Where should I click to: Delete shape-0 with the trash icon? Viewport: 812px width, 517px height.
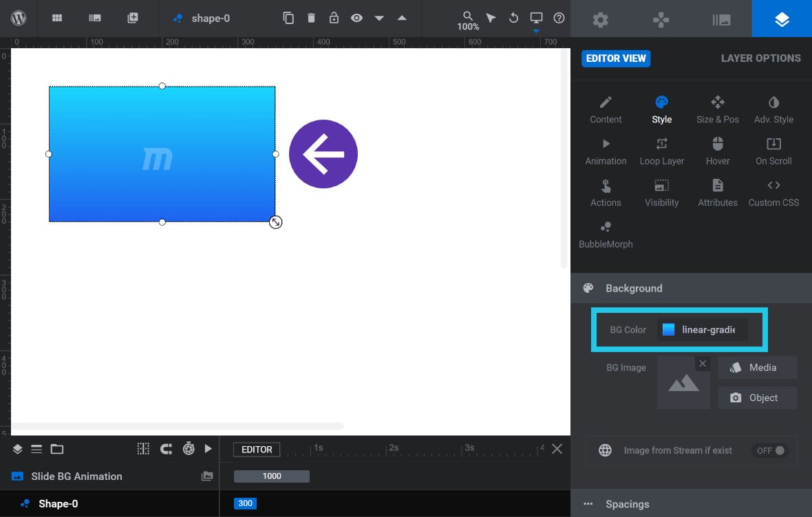click(311, 18)
